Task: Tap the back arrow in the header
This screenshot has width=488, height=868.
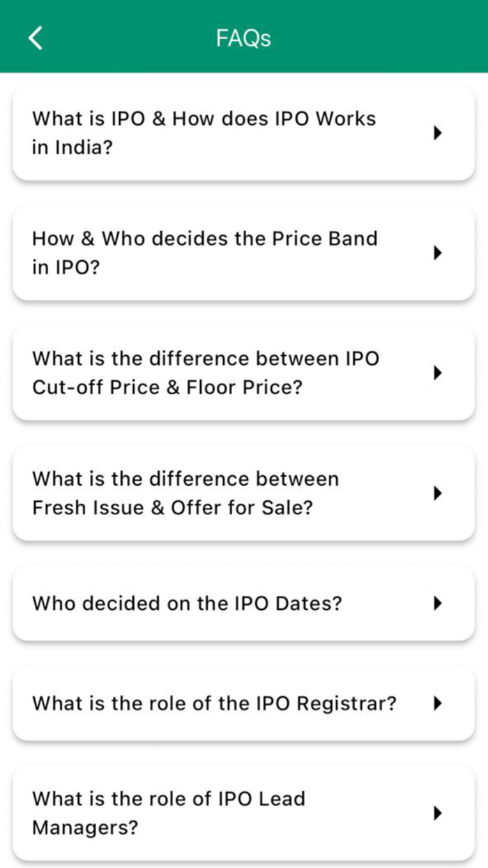Action: [35, 38]
